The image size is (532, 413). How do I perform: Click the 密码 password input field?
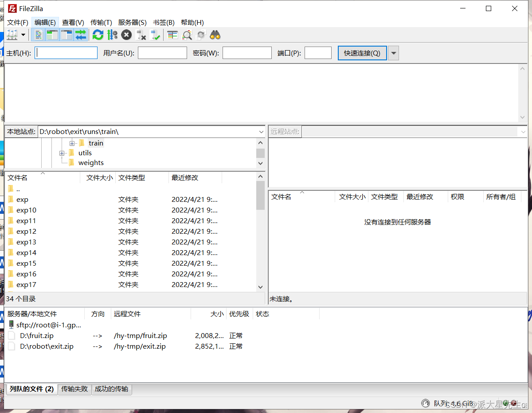point(247,53)
